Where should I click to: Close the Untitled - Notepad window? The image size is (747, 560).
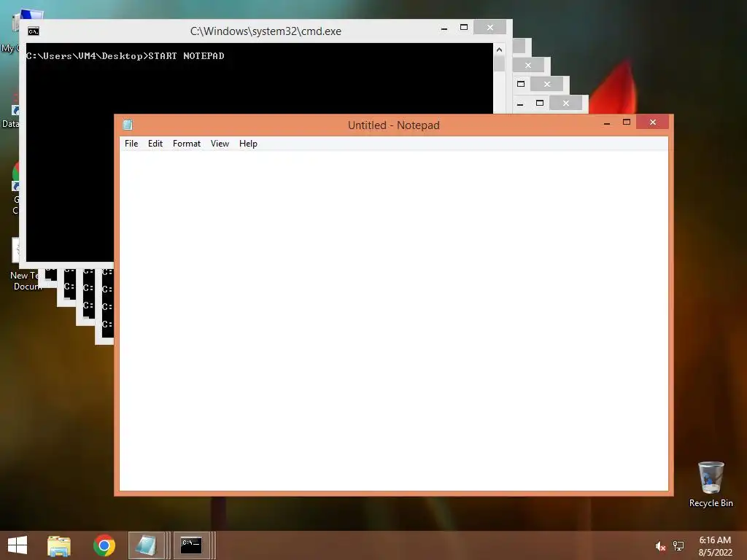click(652, 122)
